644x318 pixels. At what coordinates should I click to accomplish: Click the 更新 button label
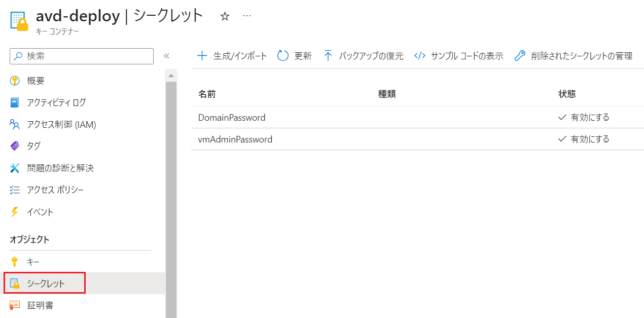(x=303, y=56)
